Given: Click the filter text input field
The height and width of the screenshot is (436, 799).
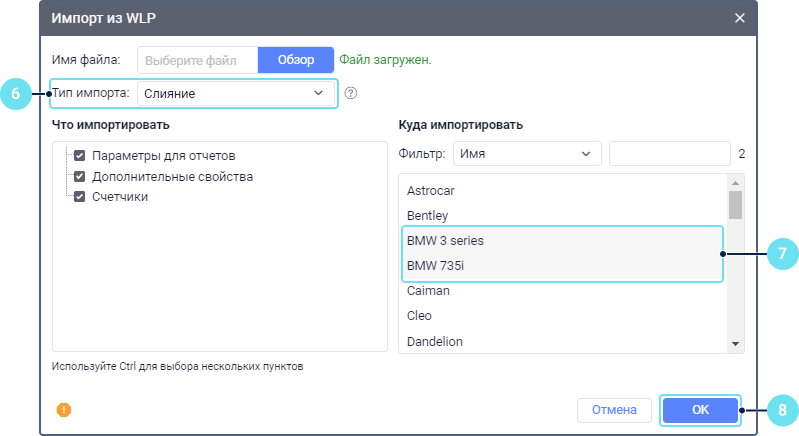Looking at the screenshot, I should click(670, 154).
